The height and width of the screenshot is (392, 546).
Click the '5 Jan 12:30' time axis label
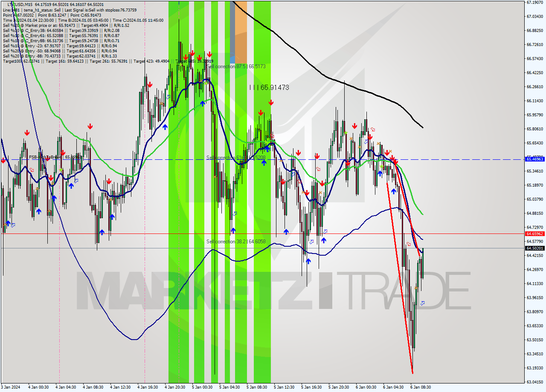(284, 387)
